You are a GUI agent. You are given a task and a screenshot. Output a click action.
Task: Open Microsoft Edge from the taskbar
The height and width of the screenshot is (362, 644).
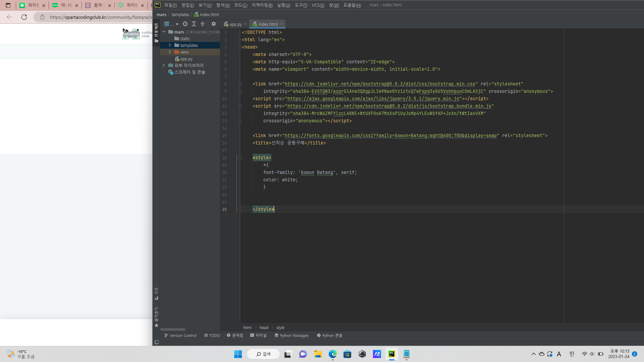point(332,354)
